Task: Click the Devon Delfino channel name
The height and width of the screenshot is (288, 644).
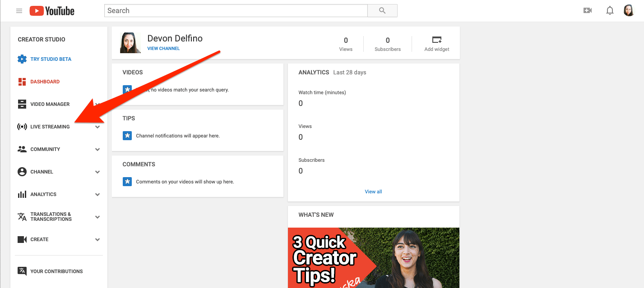Action: pos(175,38)
